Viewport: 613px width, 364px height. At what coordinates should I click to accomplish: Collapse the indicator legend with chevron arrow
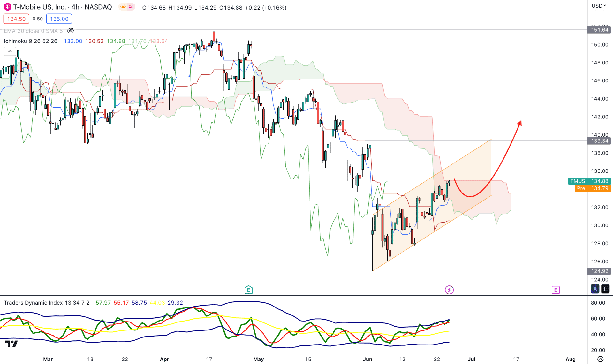click(x=10, y=51)
